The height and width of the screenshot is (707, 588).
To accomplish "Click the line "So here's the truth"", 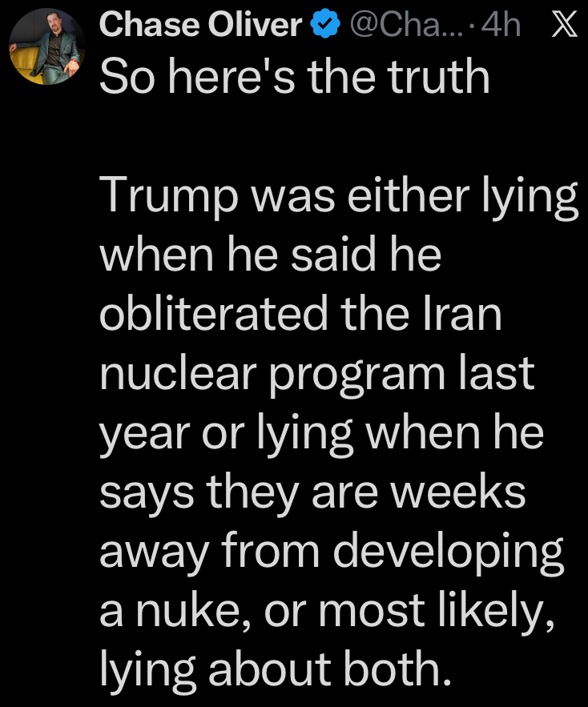I will (294, 78).
